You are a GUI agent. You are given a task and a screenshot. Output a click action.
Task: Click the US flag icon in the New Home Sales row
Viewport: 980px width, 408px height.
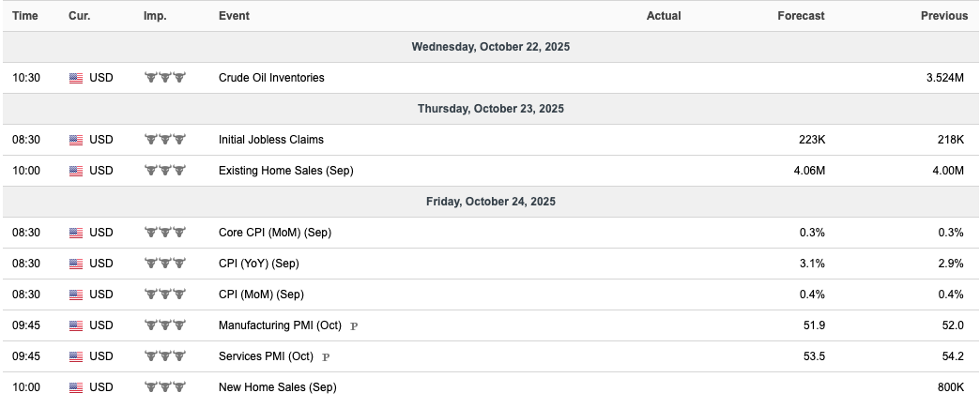76,387
